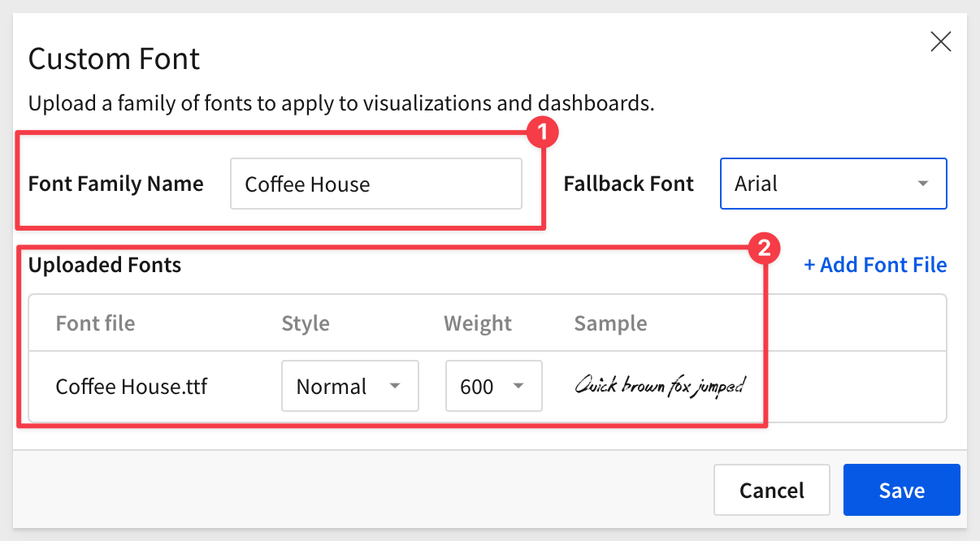
Task: Open the Arial fallback font selector
Action: pos(833,184)
